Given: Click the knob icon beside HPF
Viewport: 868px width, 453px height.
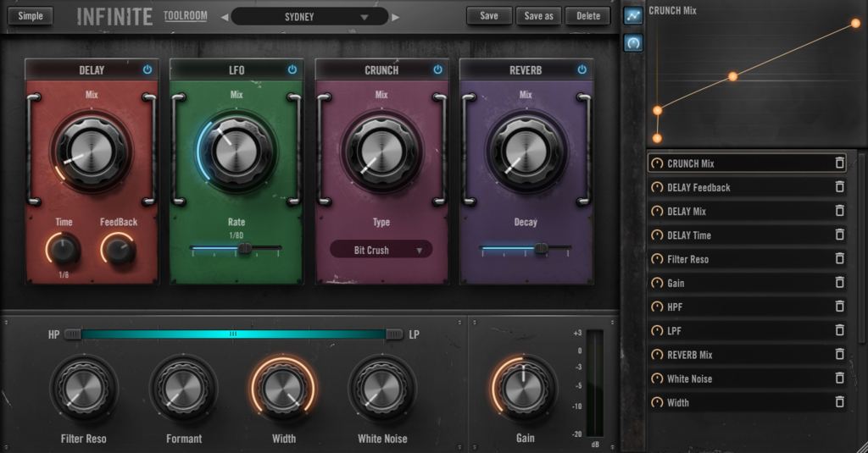Looking at the screenshot, I should 657,307.
